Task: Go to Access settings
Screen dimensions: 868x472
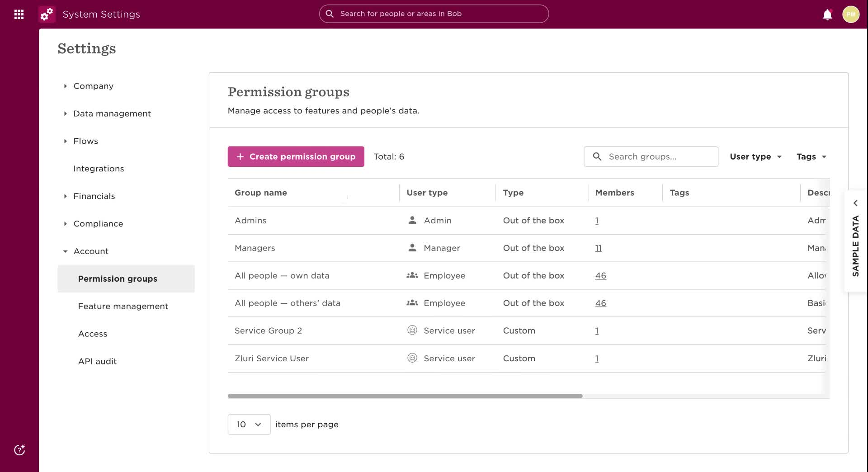Action: point(93,334)
